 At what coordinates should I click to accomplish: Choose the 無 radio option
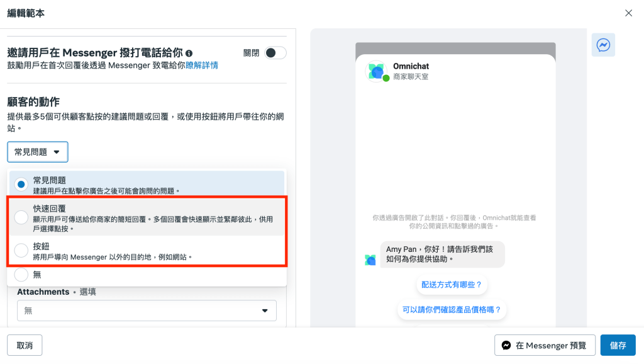point(21,275)
